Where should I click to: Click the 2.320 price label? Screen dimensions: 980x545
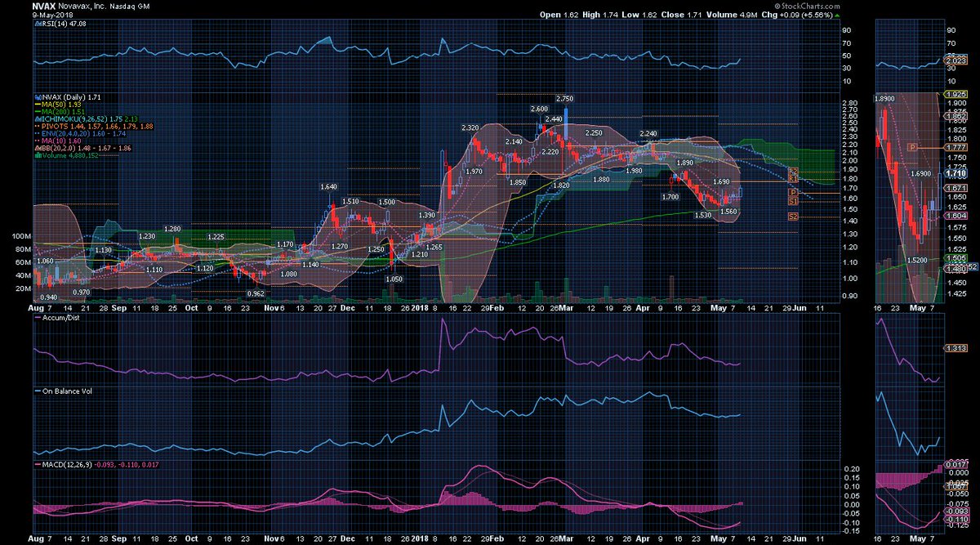(470, 128)
